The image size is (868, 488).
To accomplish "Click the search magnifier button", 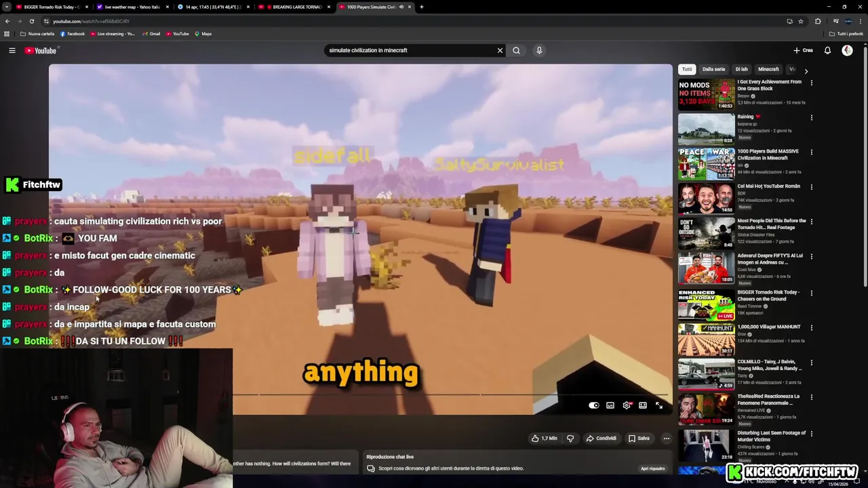I will point(516,50).
